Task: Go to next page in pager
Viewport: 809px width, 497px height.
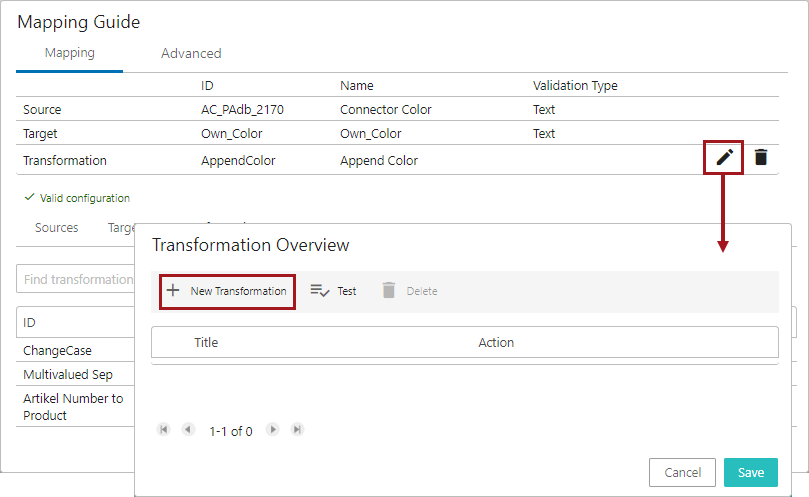Action: click(x=273, y=430)
